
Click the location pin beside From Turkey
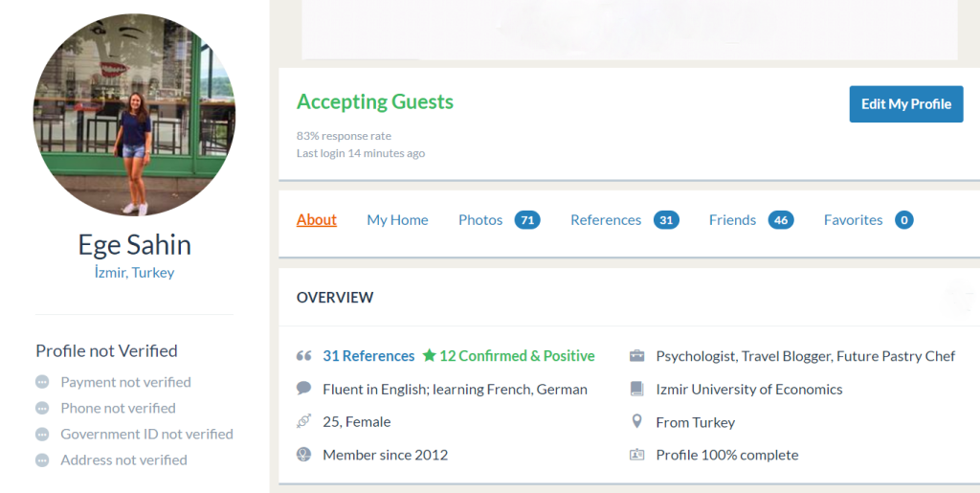tap(637, 421)
